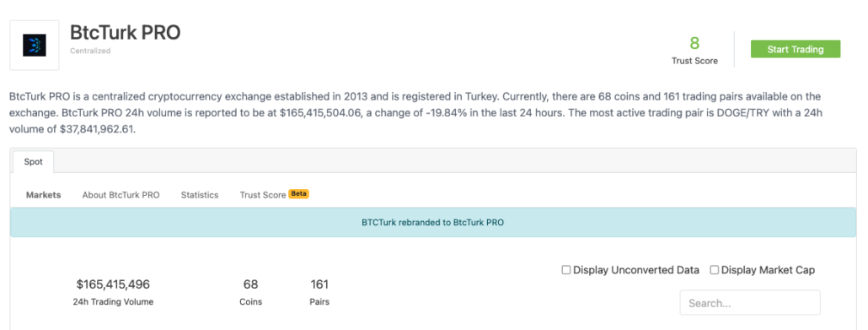Click the rebranded to BtcTurk PRO banner
Image resolution: width=868 pixels, height=330 pixels.
[433, 223]
